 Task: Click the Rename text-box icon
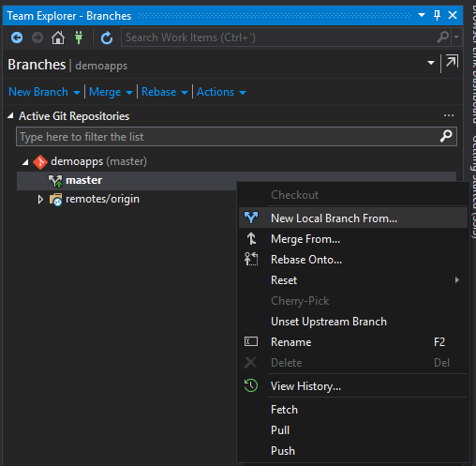[251, 341]
